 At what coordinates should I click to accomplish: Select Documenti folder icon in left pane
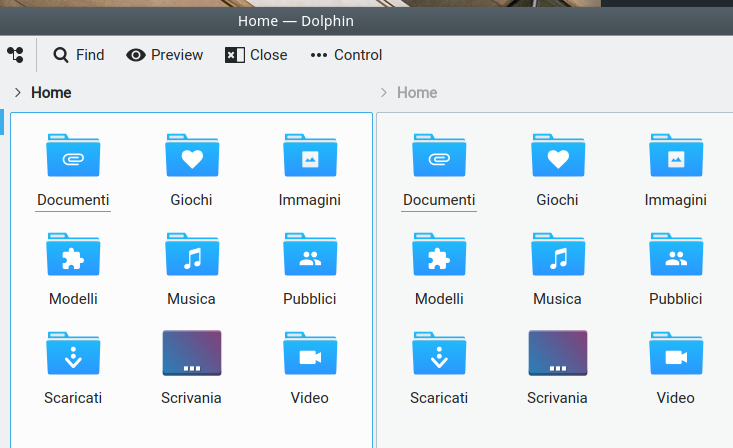point(73,156)
